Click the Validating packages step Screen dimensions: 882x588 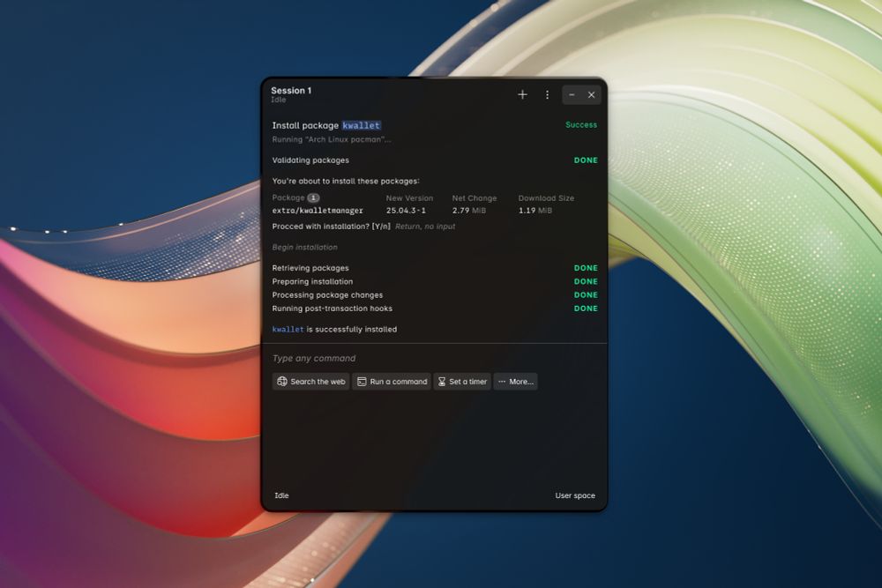click(x=310, y=160)
